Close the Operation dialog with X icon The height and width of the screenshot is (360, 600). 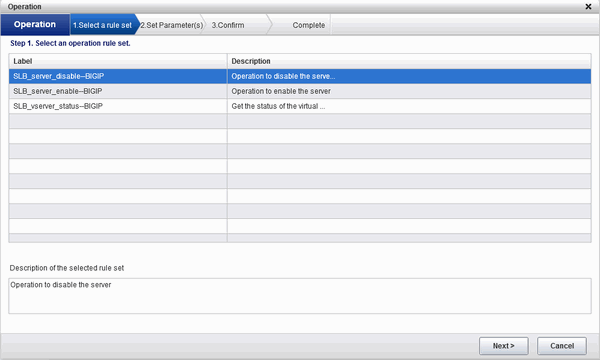point(588,7)
